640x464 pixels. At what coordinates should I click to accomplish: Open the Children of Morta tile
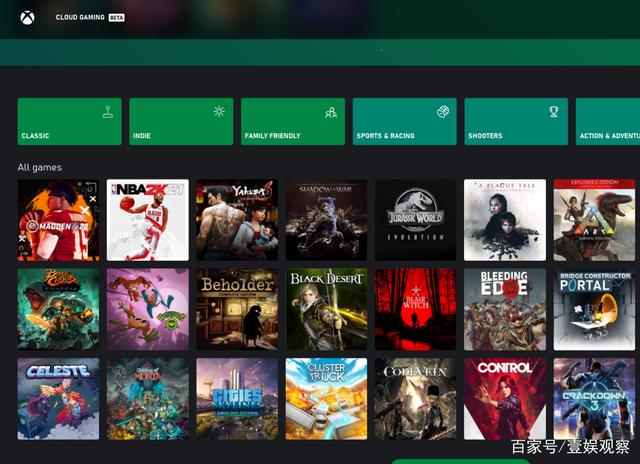coord(148,399)
